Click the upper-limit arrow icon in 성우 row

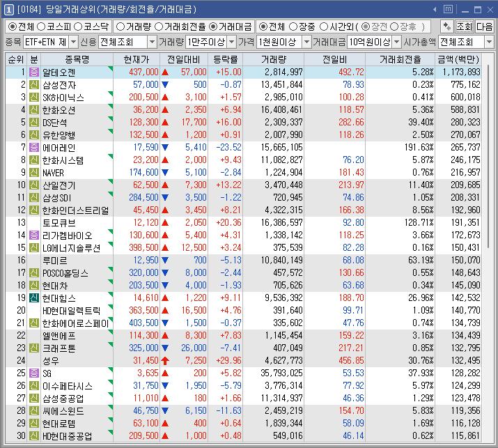coord(165,360)
